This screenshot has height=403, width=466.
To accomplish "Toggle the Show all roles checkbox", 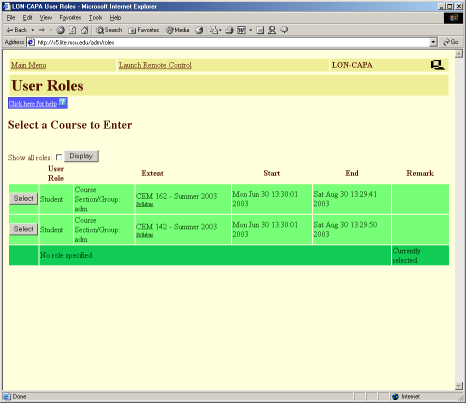I will (59, 157).
